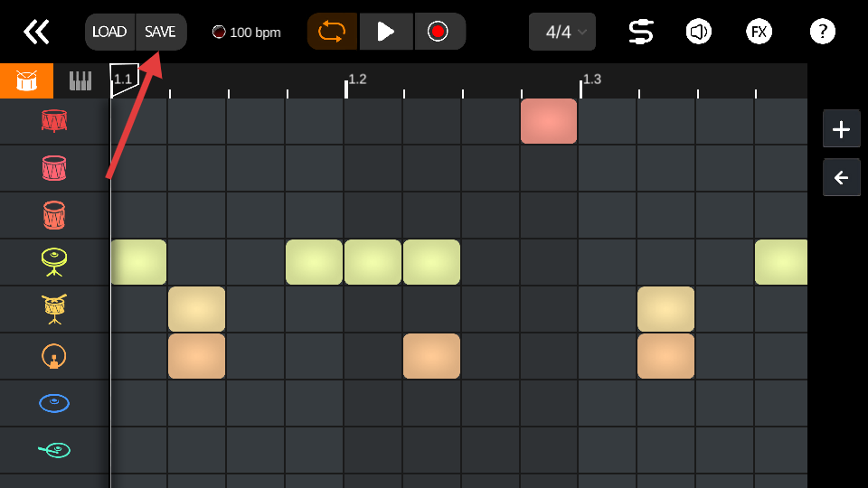The width and height of the screenshot is (868, 488).
Task: Click the LOAD button
Action: (x=109, y=32)
